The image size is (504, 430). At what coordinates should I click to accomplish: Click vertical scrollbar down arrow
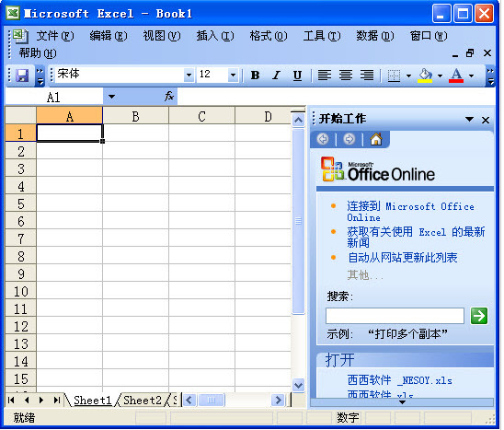298,385
